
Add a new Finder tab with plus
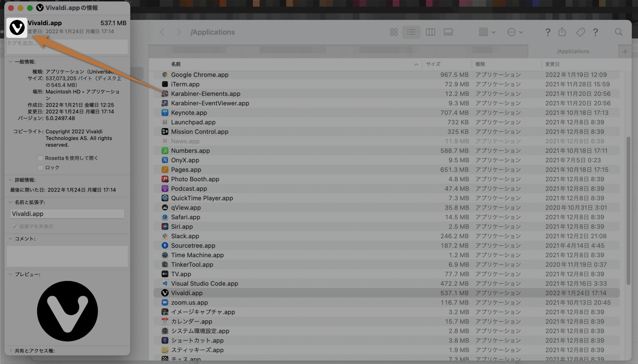pos(625,51)
